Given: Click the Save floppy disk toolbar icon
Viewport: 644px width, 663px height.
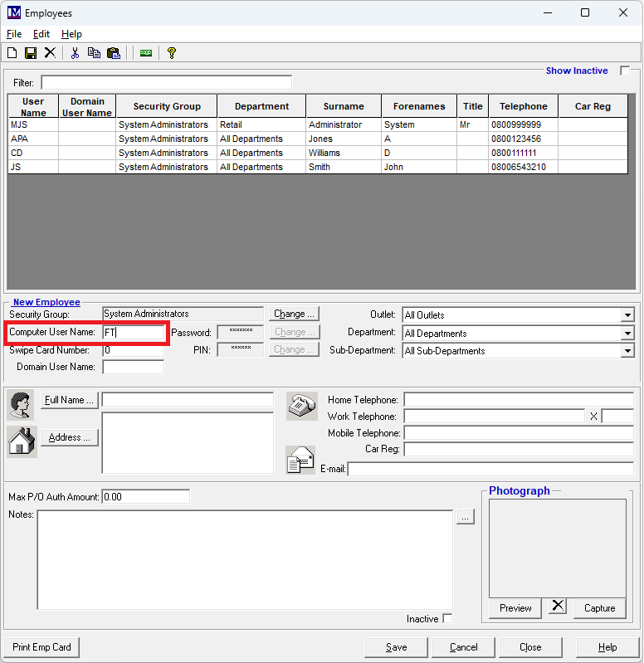Looking at the screenshot, I should coord(31,53).
